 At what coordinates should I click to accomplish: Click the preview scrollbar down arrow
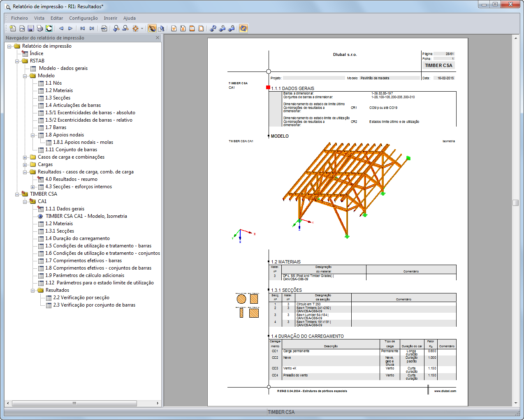[515, 403]
